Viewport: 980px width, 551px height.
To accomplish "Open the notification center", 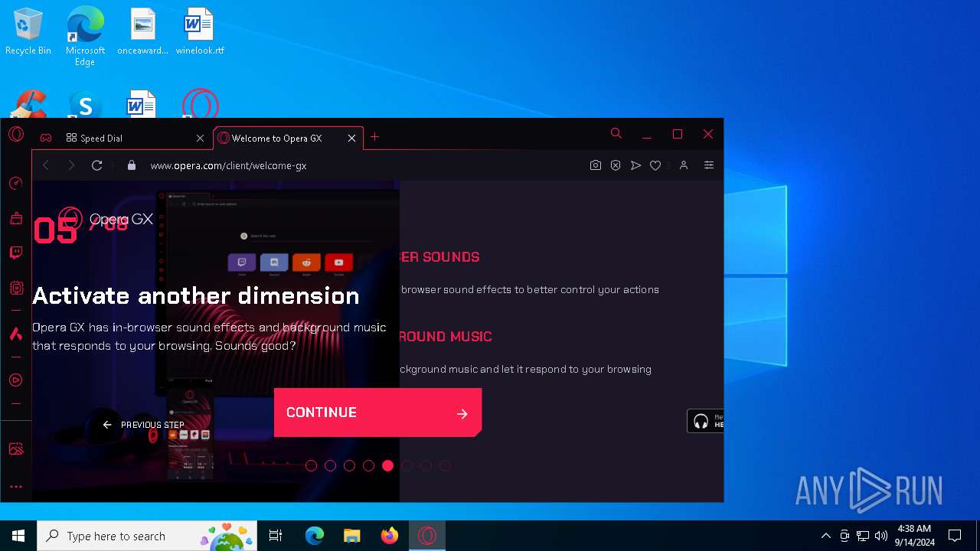I will tap(955, 536).
